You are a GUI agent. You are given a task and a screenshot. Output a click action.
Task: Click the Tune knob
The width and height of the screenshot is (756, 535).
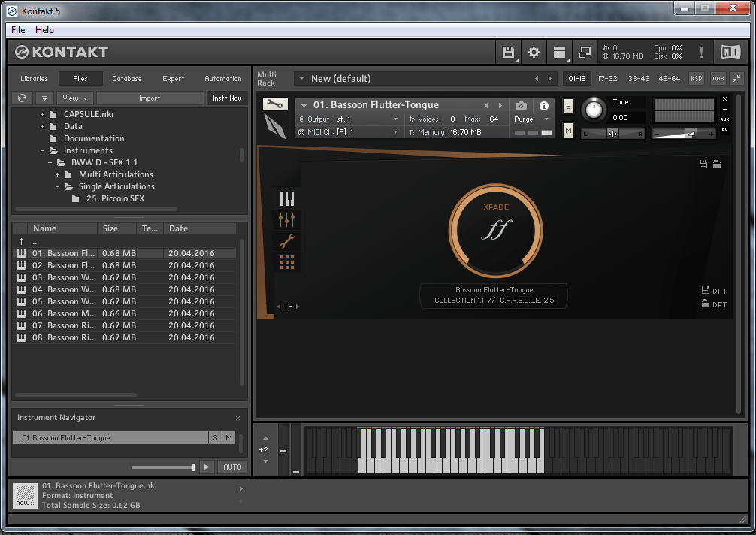coord(594,110)
